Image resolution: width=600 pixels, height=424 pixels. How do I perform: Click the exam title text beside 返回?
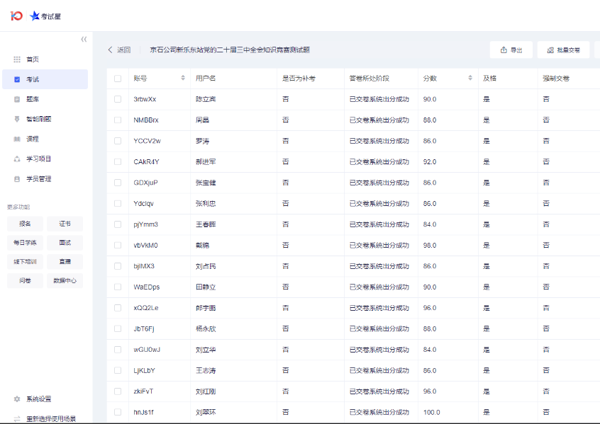pos(230,50)
